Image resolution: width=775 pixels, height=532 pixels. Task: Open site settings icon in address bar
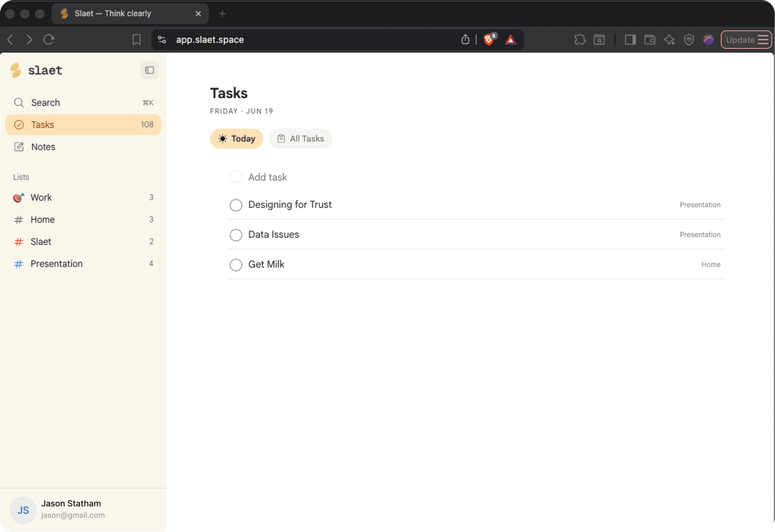162,40
